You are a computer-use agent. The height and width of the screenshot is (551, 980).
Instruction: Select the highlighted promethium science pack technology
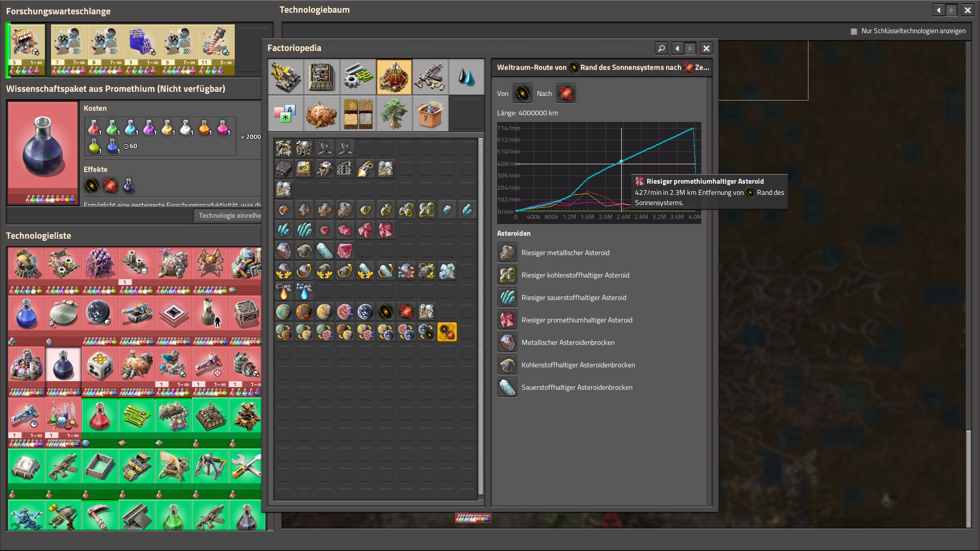pyautogui.click(x=63, y=372)
